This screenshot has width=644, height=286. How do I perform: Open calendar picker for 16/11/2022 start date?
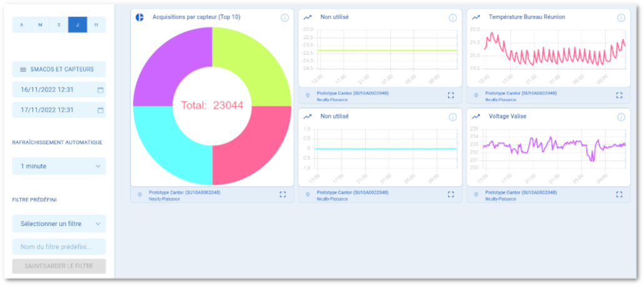tap(100, 90)
